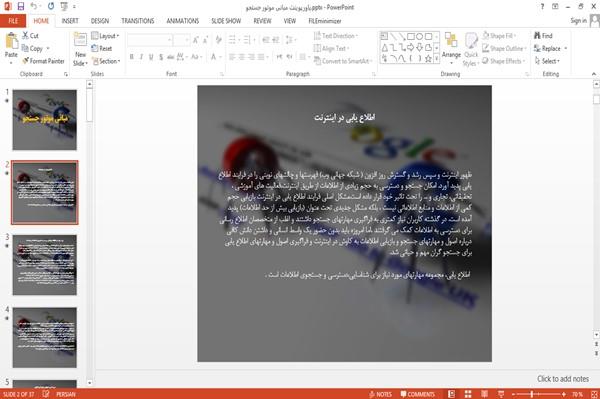600x399 pixels.
Task: Cut the selected content
Action: click(x=30, y=36)
